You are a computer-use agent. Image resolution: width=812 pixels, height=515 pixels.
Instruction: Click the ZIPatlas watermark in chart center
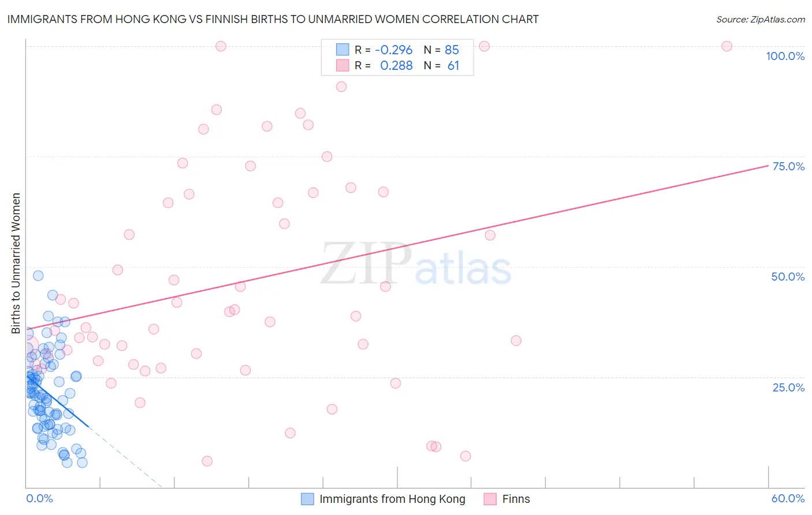[416, 265]
